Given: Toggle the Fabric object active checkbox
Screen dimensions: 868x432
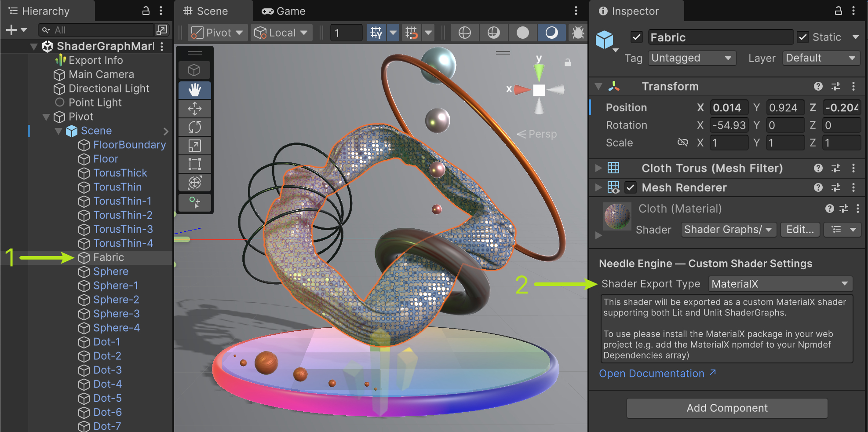Looking at the screenshot, I should (x=636, y=37).
